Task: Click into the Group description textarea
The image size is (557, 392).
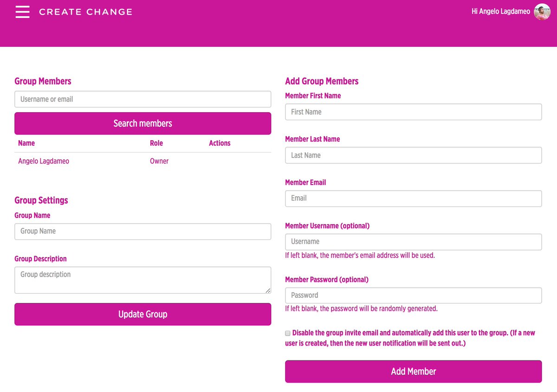Action: pyautogui.click(x=143, y=280)
